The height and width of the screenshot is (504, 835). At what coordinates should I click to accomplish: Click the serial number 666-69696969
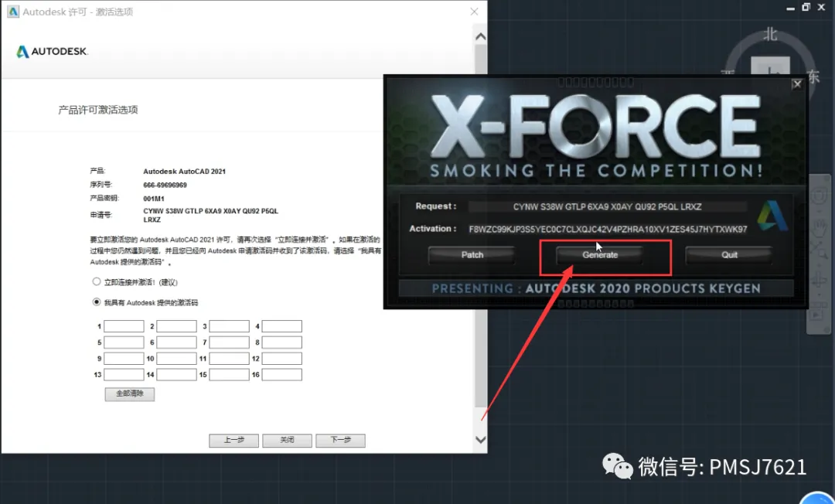point(165,186)
